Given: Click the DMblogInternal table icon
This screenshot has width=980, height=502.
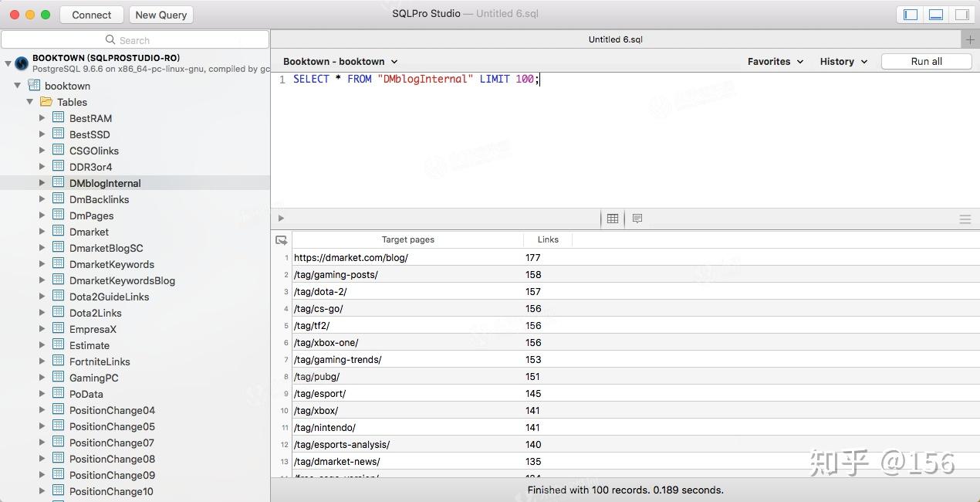Looking at the screenshot, I should coord(58,183).
